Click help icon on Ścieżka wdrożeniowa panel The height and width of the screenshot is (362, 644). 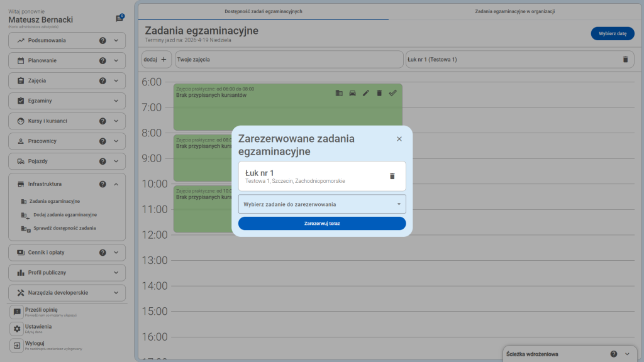(x=613, y=354)
